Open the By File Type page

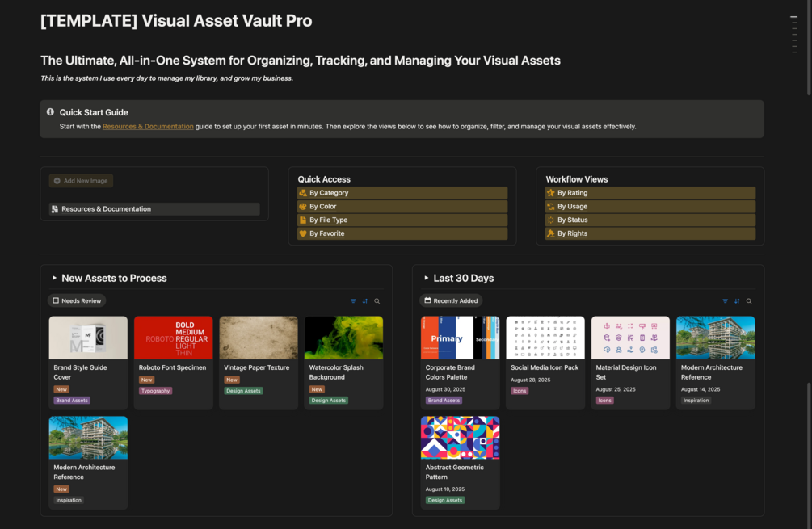pos(402,220)
